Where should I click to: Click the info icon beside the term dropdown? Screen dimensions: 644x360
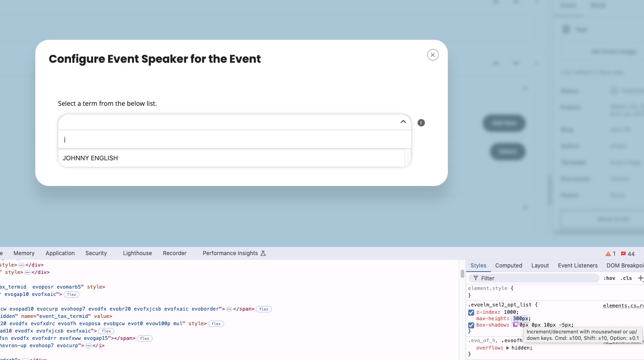point(421,123)
